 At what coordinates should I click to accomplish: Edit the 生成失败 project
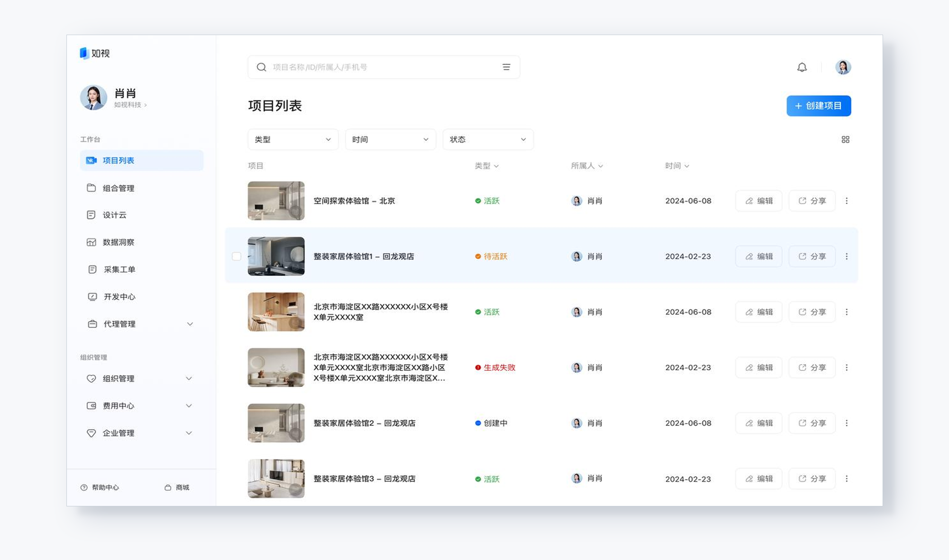[759, 367]
